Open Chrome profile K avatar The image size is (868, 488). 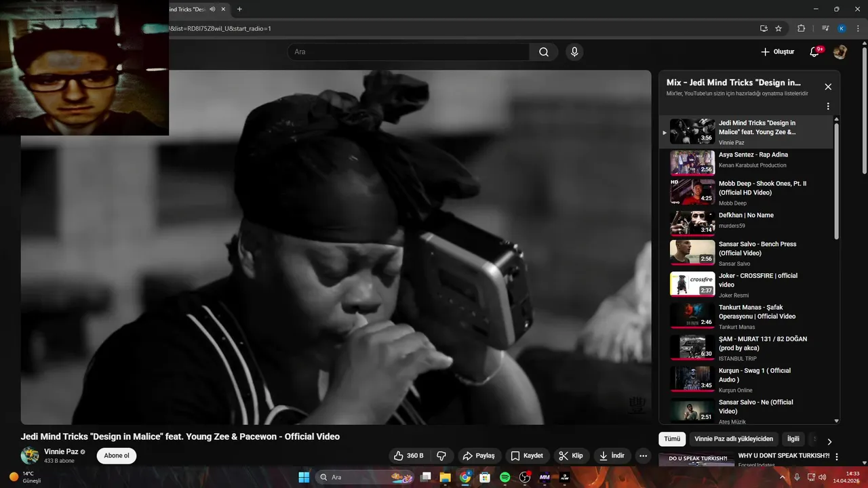pyautogui.click(x=842, y=28)
